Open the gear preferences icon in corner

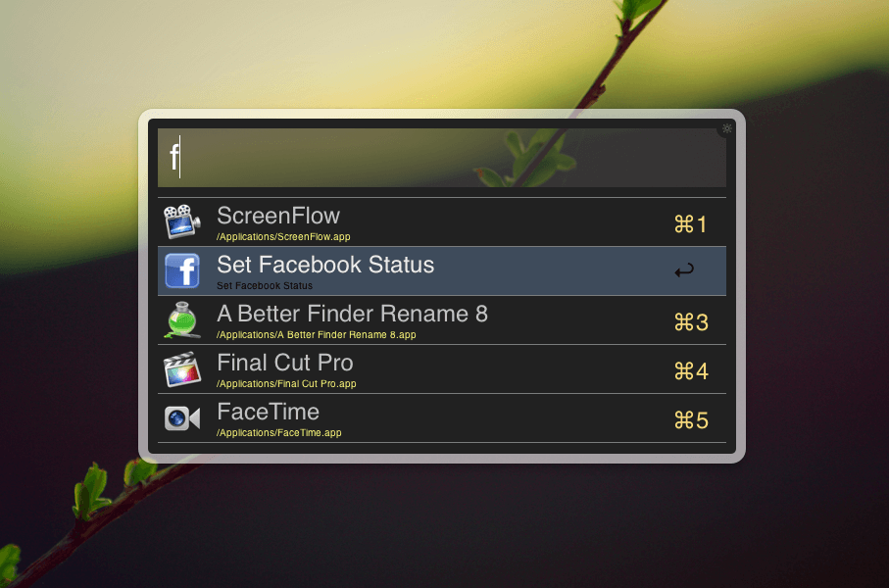click(x=727, y=128)
